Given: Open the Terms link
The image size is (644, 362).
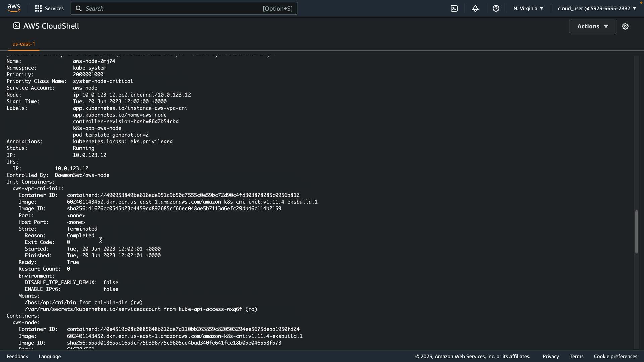Looking at the screenshot, I should (576, 356).
